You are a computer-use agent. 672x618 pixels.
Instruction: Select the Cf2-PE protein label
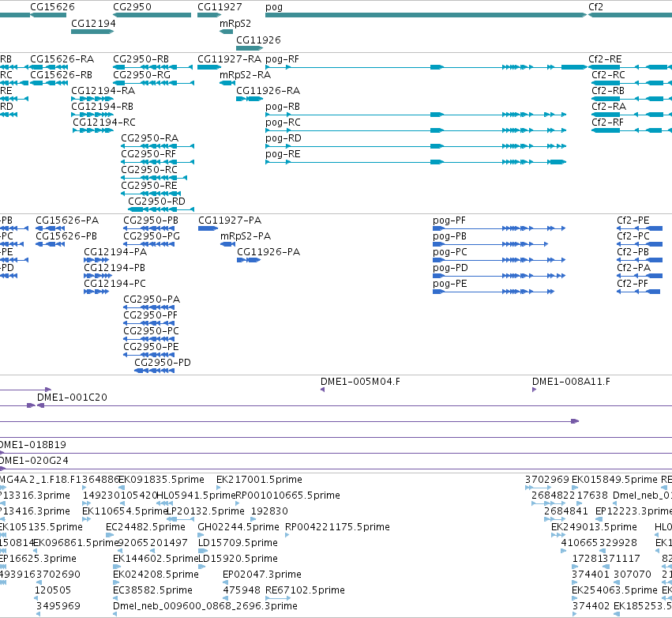pyautogui.click(x=633, y=220)
